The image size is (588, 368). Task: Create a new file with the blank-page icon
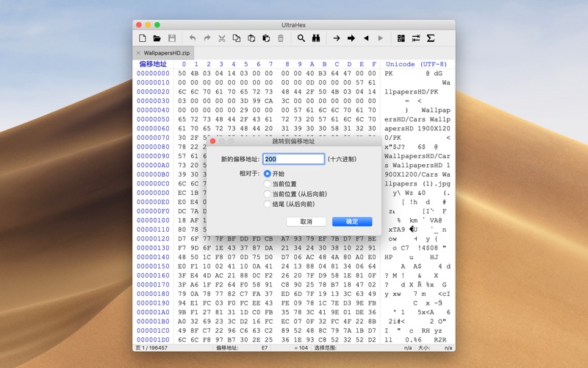(x=143, y=38)
